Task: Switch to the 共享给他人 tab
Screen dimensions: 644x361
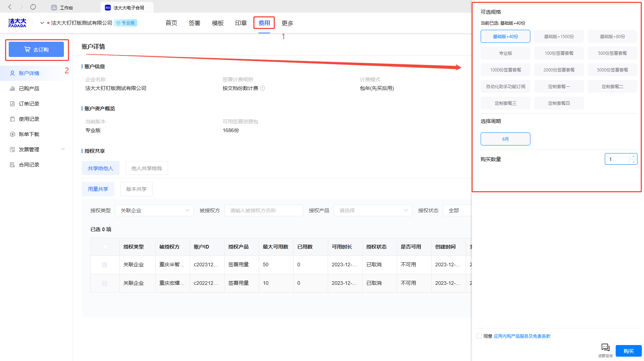Action: click(101, 168)
